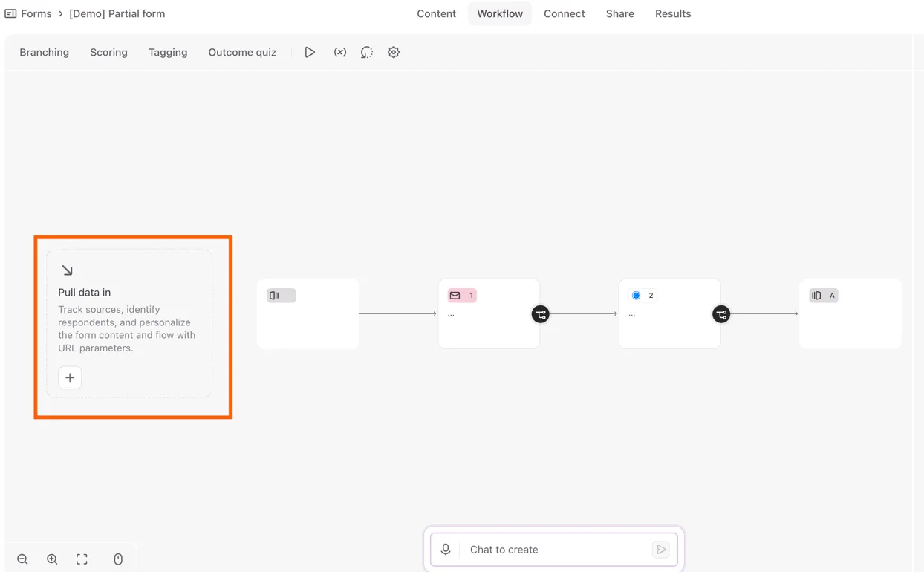Click the ending screen icon on node A
924x572 pixels.
pyautogui.click(x=817, y=296)
